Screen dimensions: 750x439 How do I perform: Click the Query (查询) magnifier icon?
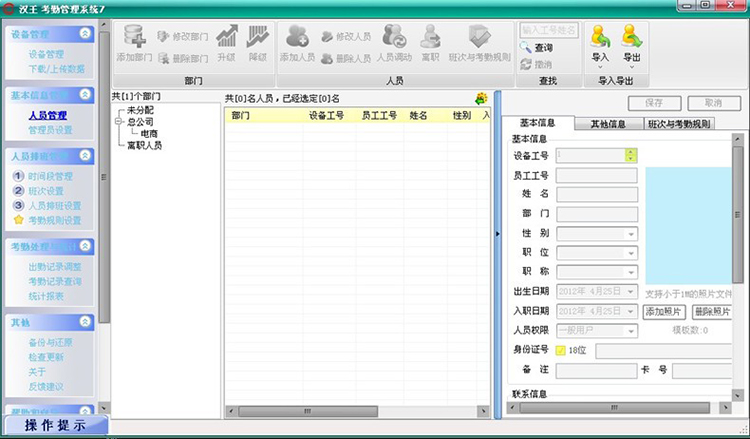point(526,47)
